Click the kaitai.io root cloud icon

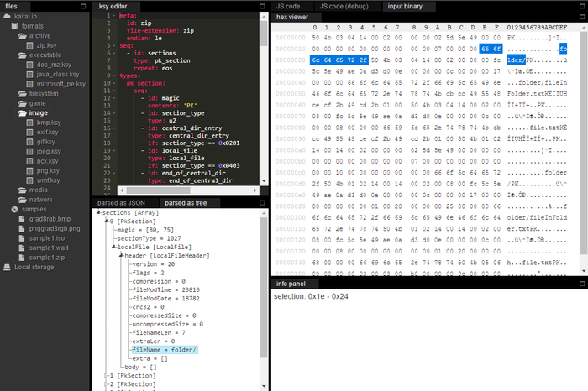coord(8,16)
